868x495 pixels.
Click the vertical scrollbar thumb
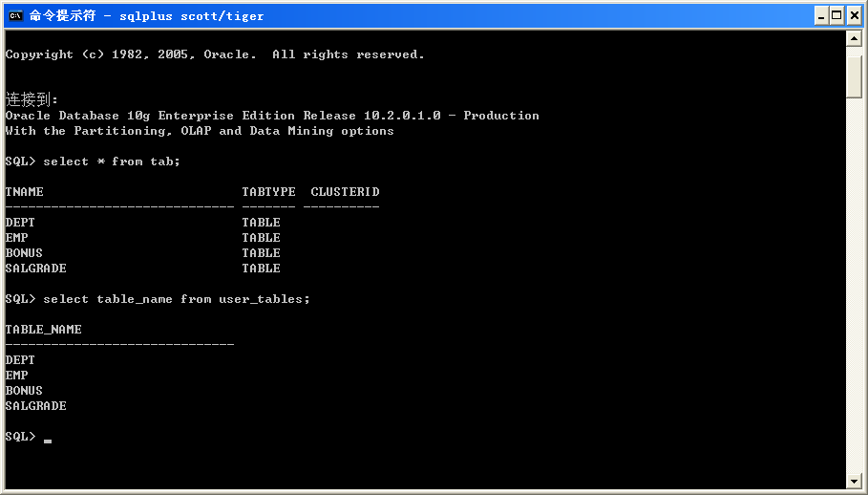pyautogui.click(x=855, y=75)
